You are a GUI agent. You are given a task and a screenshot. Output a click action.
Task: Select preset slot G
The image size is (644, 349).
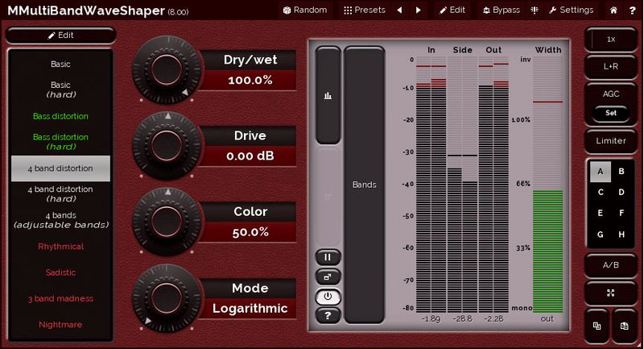tap(601, 235)
